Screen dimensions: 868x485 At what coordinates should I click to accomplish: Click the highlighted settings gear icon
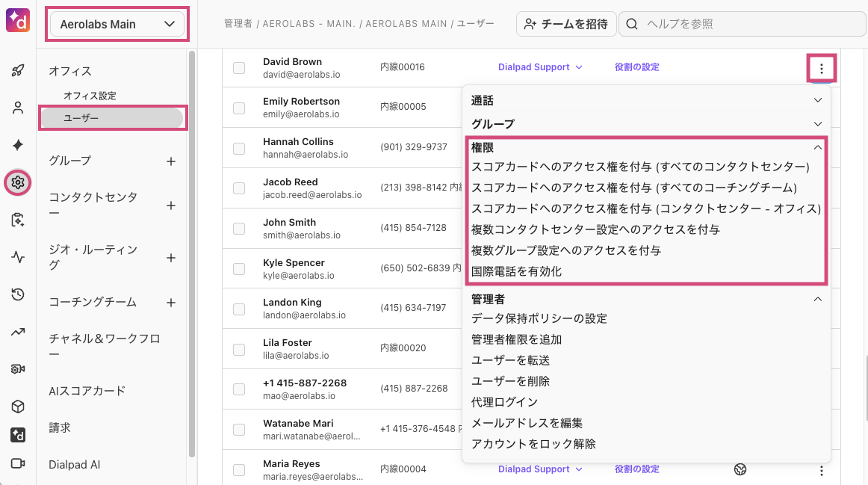pyautogui.click(x=17, y=182)
